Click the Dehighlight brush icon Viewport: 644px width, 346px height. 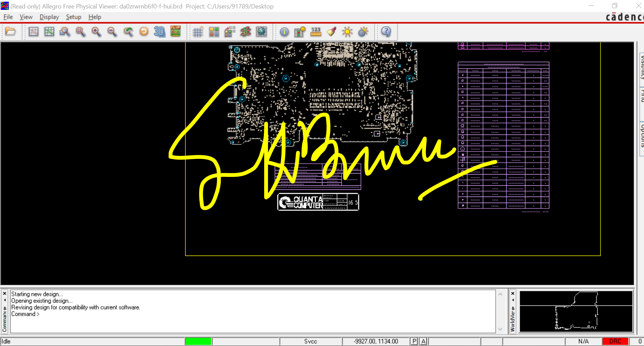pyautogui.click(x=332, y=32)
